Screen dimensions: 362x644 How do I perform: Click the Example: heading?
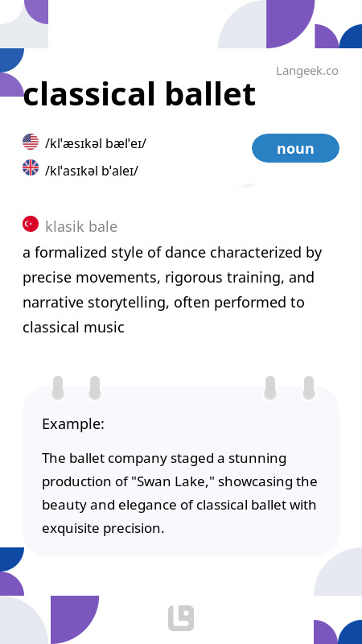73,424
